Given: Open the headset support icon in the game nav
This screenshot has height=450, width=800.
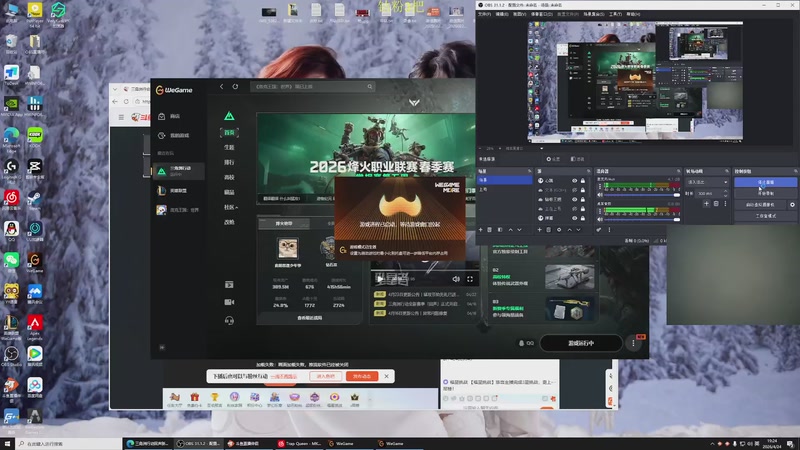Looking at the screenshot, I should pos(229,320).
